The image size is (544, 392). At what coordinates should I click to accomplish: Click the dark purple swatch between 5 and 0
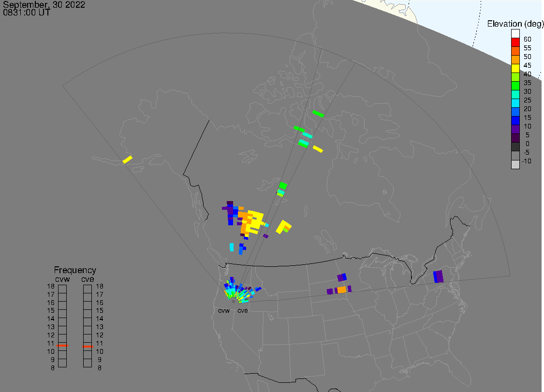[515, 138]
